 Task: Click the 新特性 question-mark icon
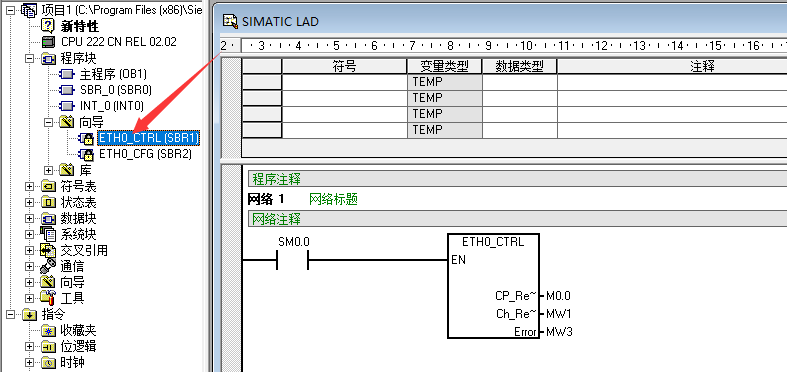tap(49, 26)
